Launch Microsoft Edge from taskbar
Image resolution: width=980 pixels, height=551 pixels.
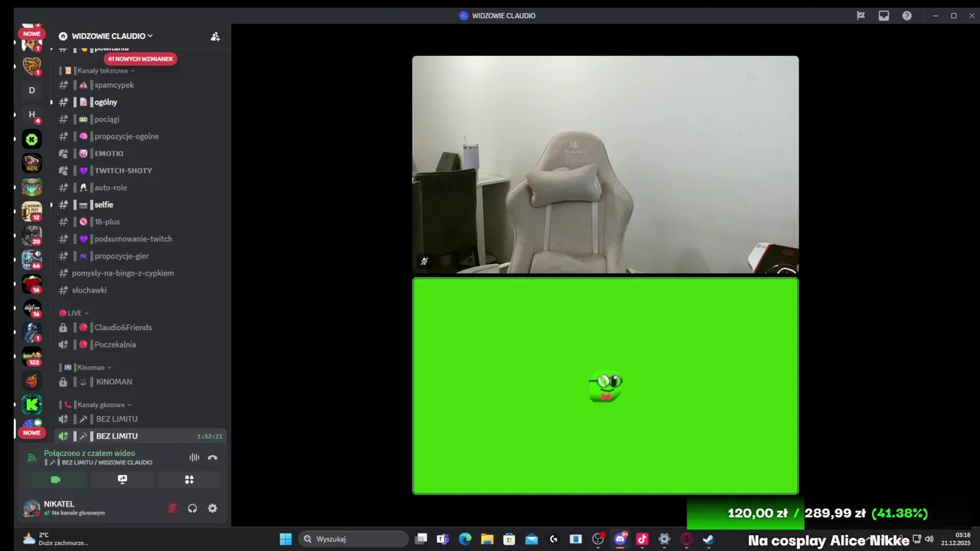tap(465, 539)
